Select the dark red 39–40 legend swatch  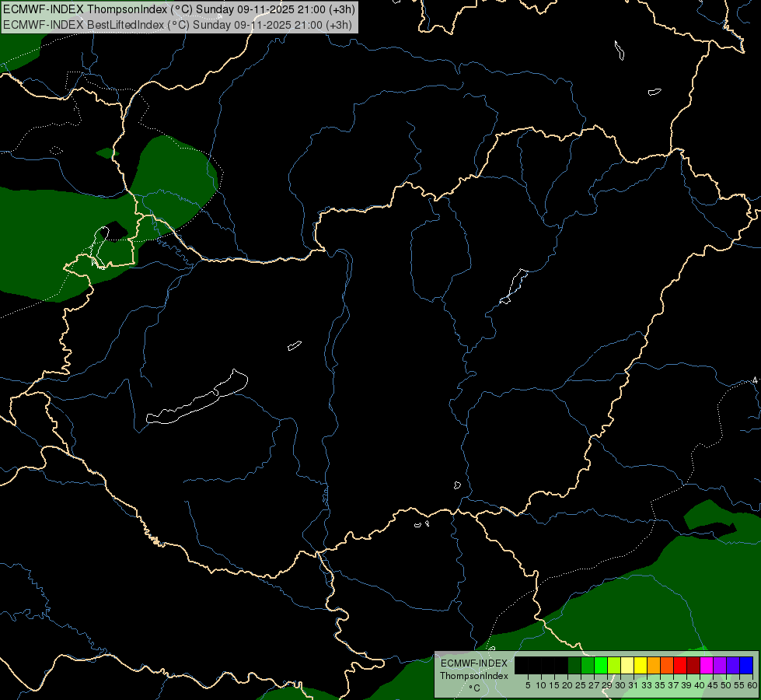pyautogui.click(x=693, y=665)
